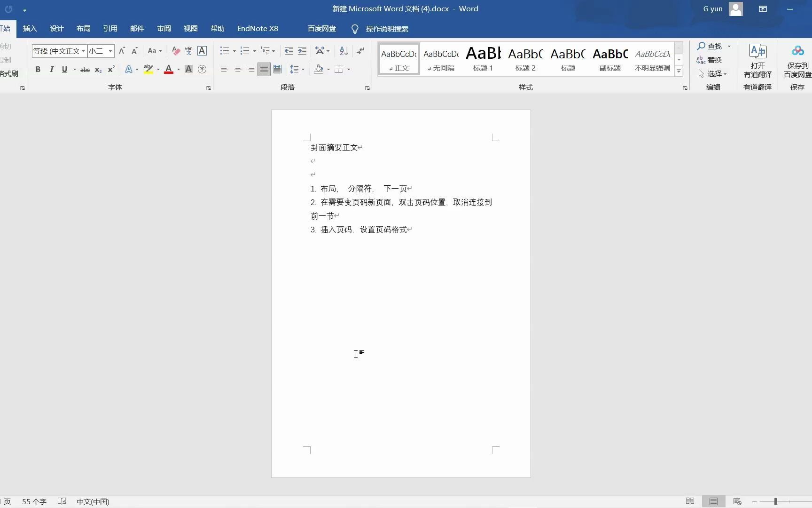Toggle bold formatting

38,69
